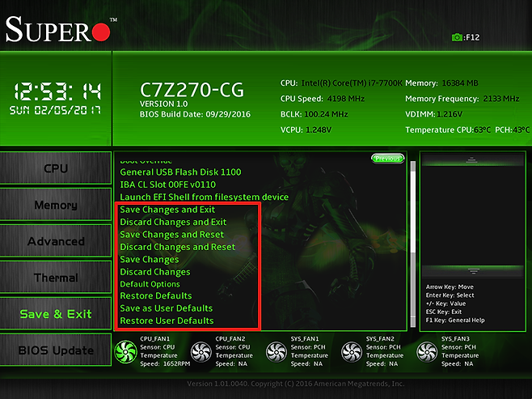Click the CPU_FAN1 spinning fan icon
This screenshot has width=532, height=399.
125,352
